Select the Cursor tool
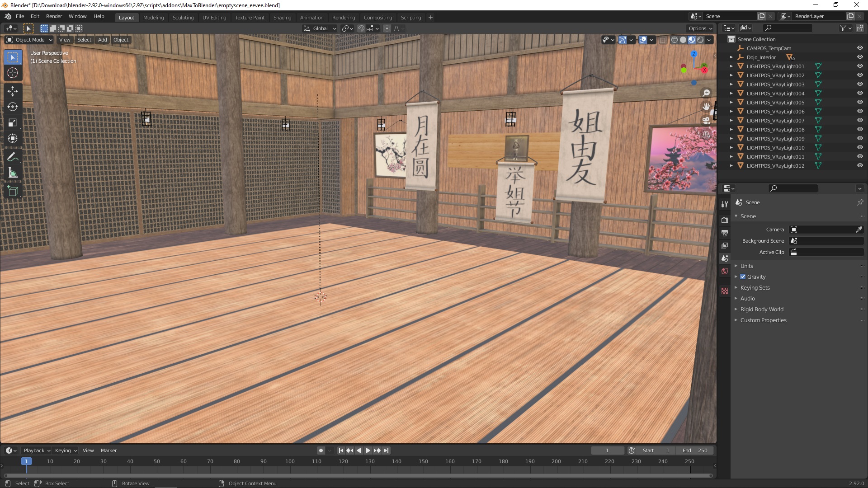The image size is (868, 488). click(13, 73)
